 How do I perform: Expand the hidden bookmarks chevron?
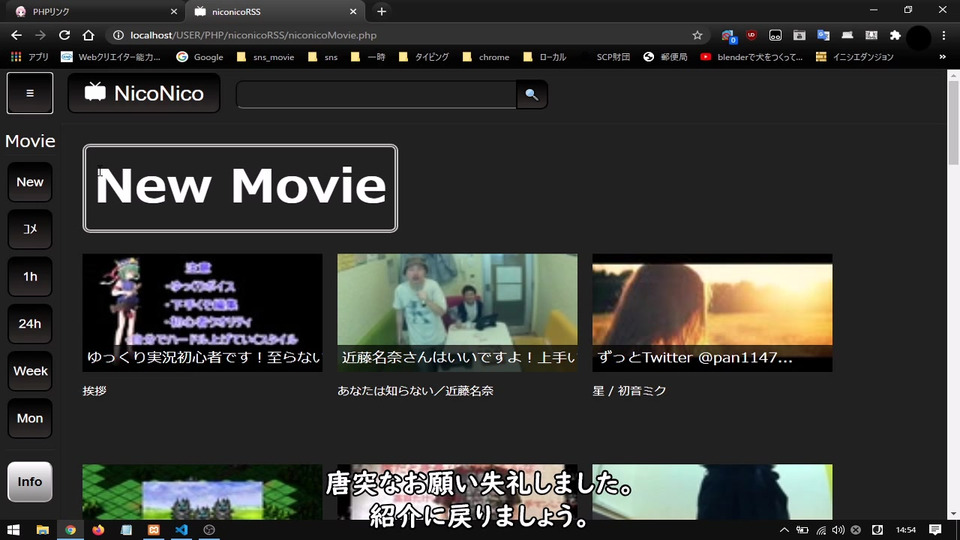tap(942, 57)
